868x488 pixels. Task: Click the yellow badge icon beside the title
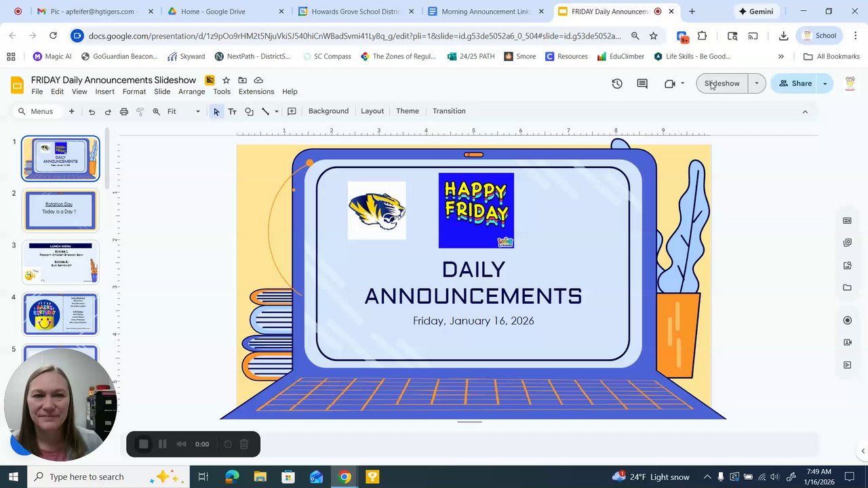(x=210, y=80)
